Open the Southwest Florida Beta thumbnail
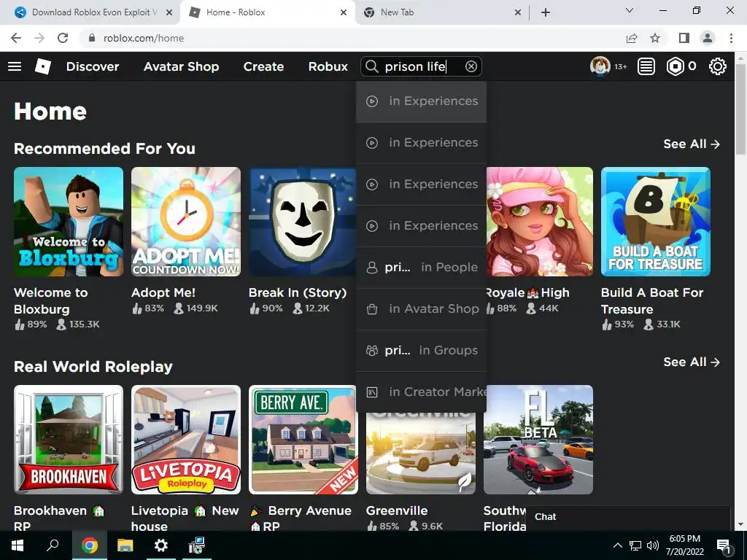 pyautogui.click(x=538, y=440)
